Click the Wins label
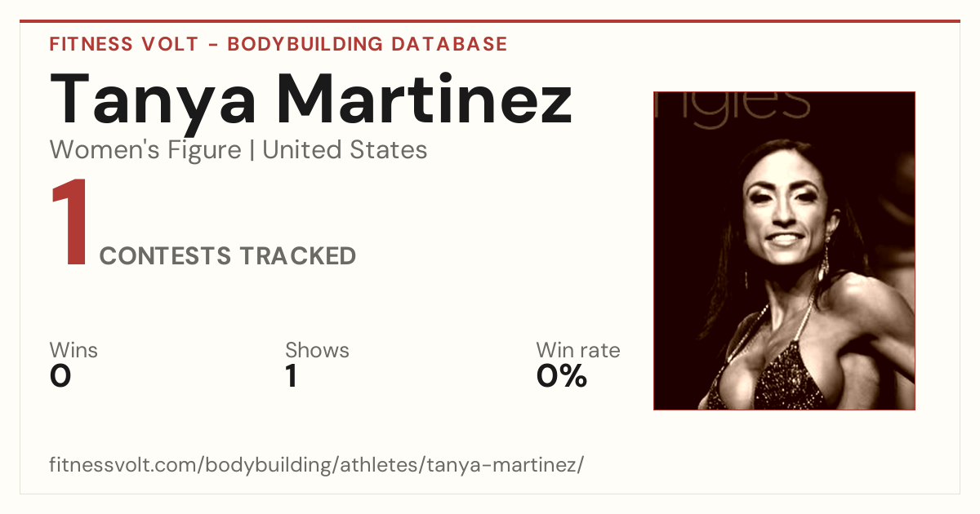Viewport: 980px width, 514px height. tap(73, 351)
